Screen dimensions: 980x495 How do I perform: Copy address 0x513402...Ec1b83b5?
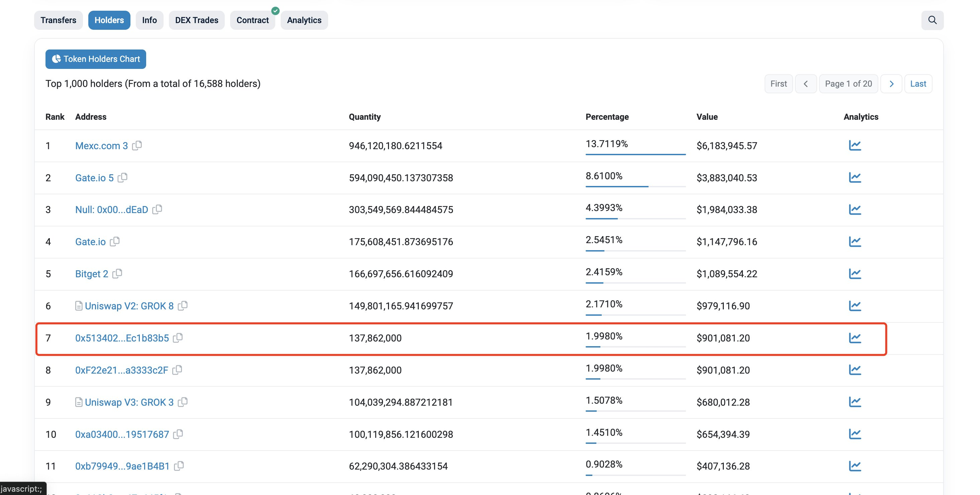[x=178, y=338]
